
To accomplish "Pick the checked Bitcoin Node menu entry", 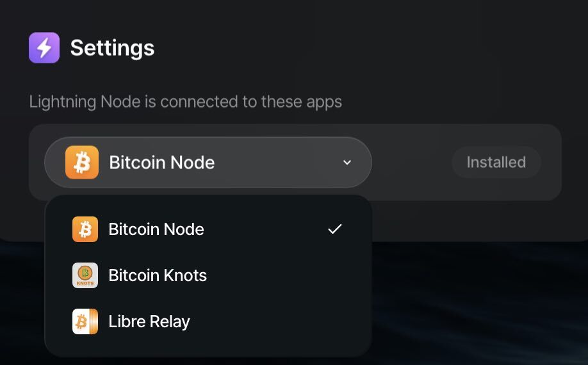I will pyautogui.click(x=208, y=229).
